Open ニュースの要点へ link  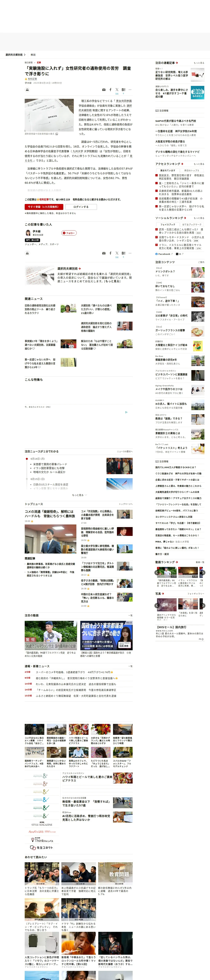[x=125, y=452]
